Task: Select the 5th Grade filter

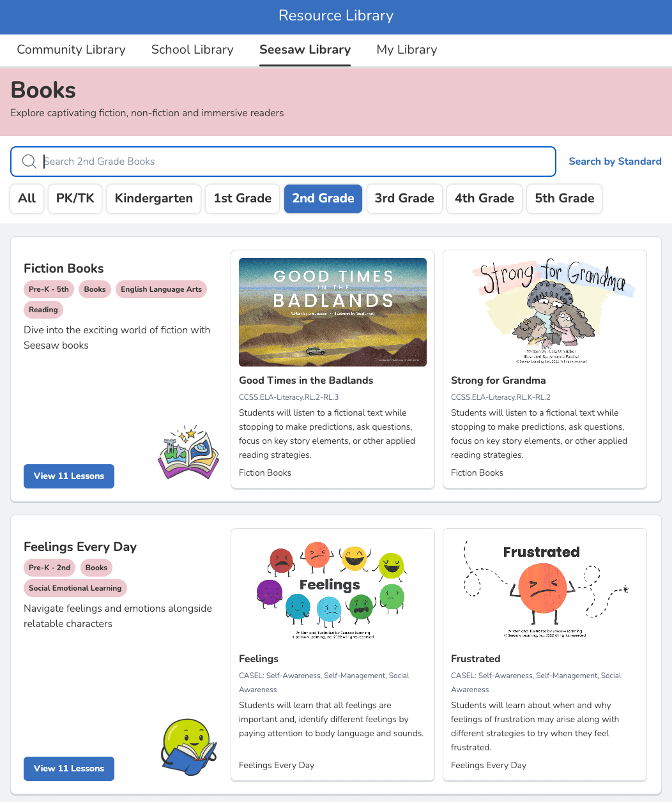Action: (x=564, y=199)
